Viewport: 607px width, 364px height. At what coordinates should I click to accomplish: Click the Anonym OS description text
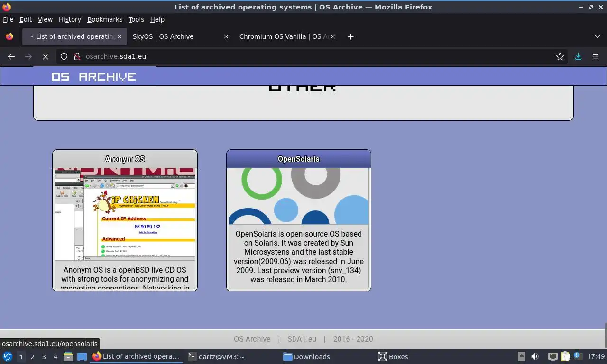point(125,278)
